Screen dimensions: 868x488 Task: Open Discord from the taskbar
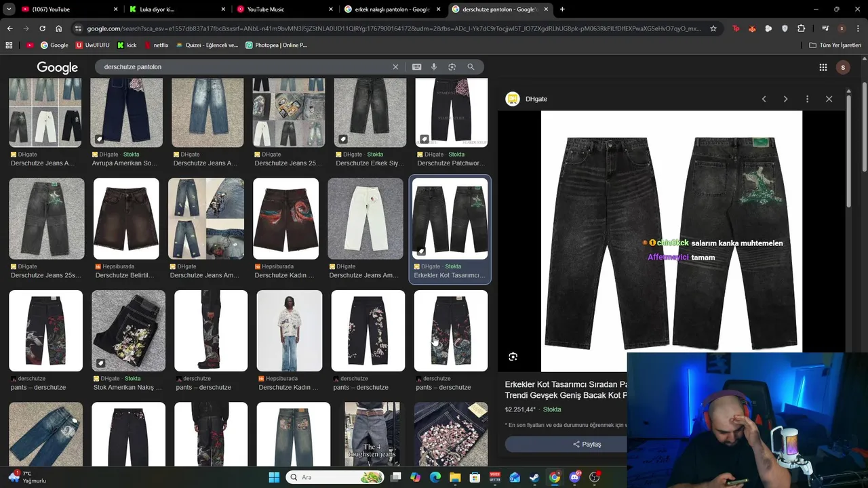(x=575, y=477)
